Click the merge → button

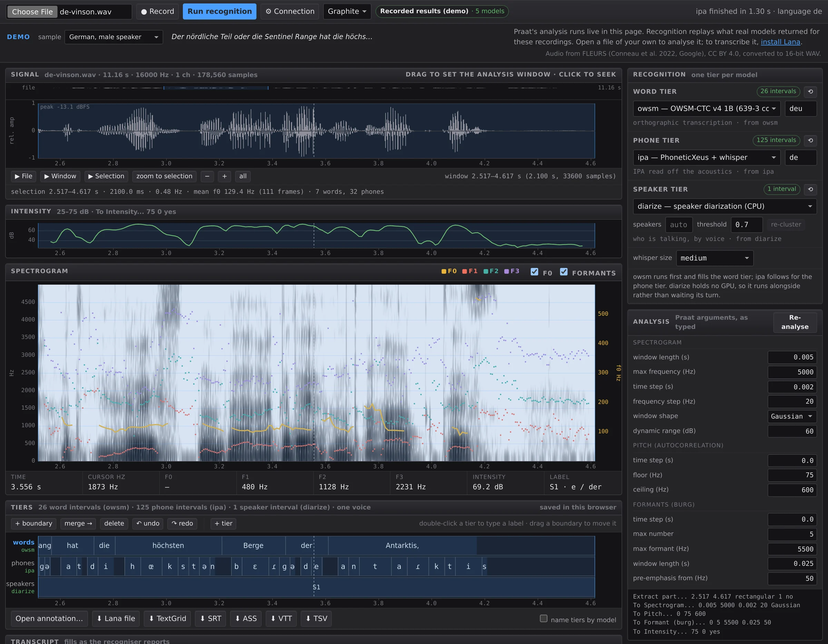pos(78,524)
